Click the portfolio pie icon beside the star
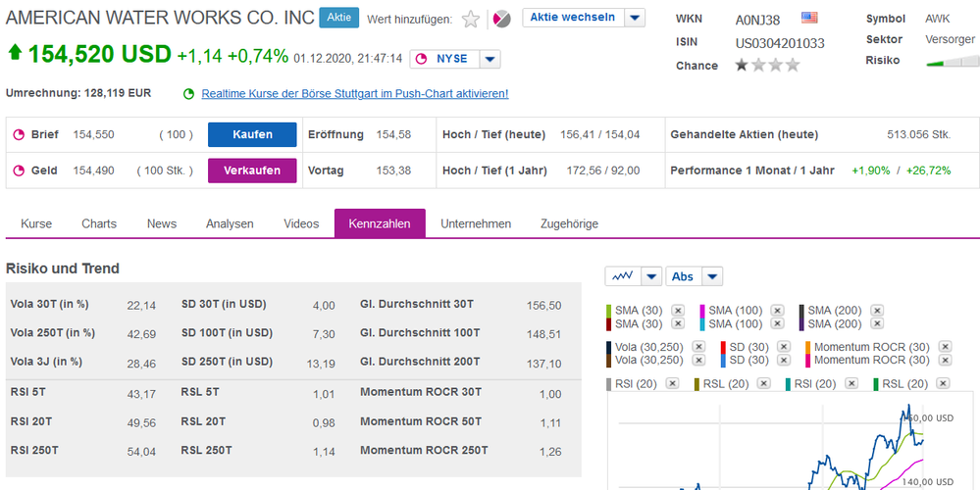 501,19
